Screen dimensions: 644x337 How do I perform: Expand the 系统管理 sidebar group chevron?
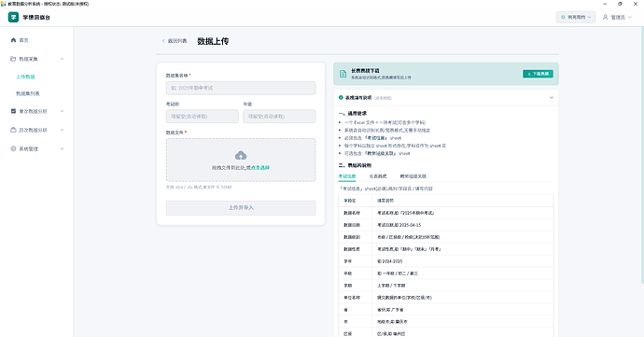(62, 148)
